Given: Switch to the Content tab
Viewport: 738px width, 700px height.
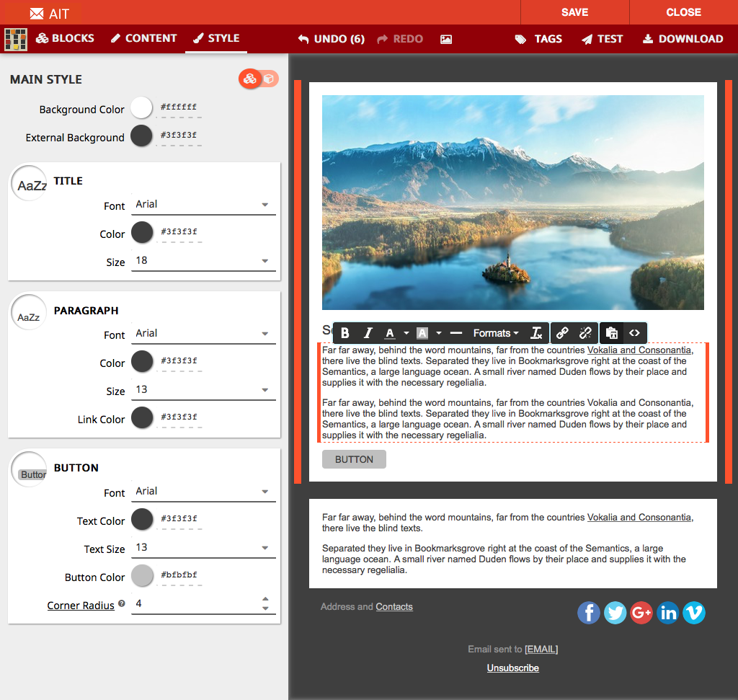Looking at the screenshot, I should coord(144,39).
